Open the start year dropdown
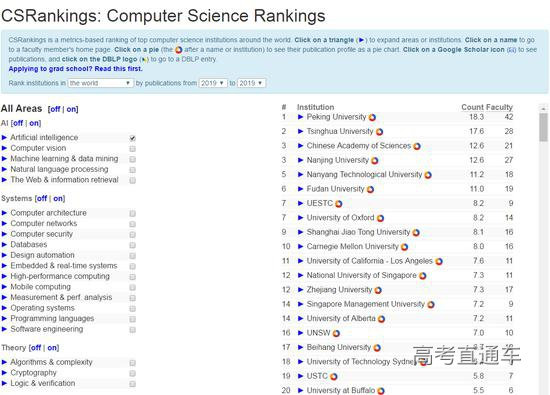Image resolution: width=550 pixels, height=395 pixels. click(213, 83)
